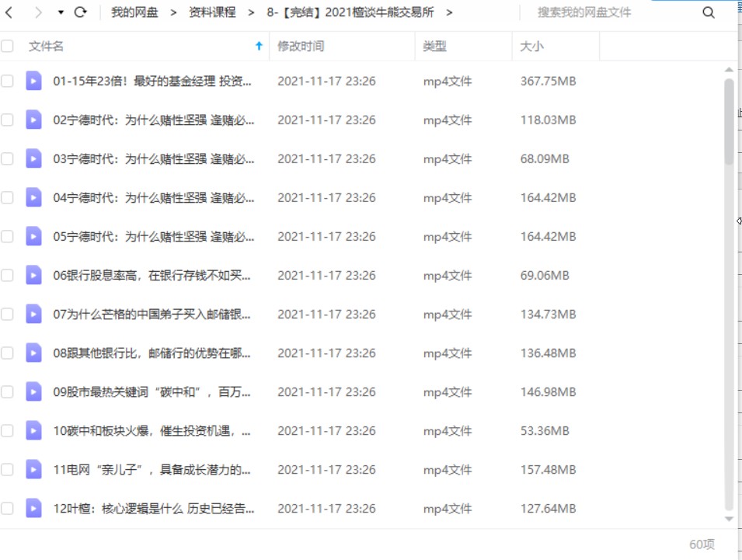Navigate to 资料课程 breadcrumb folder
The image size is (742, 560).
(212, 12)
